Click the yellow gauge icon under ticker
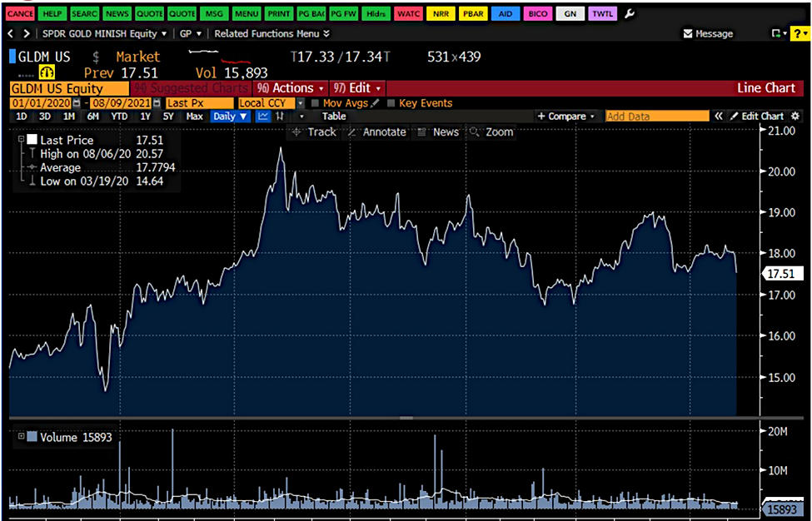812x521 pixels. pyautogui.click(x=47, y=72)
